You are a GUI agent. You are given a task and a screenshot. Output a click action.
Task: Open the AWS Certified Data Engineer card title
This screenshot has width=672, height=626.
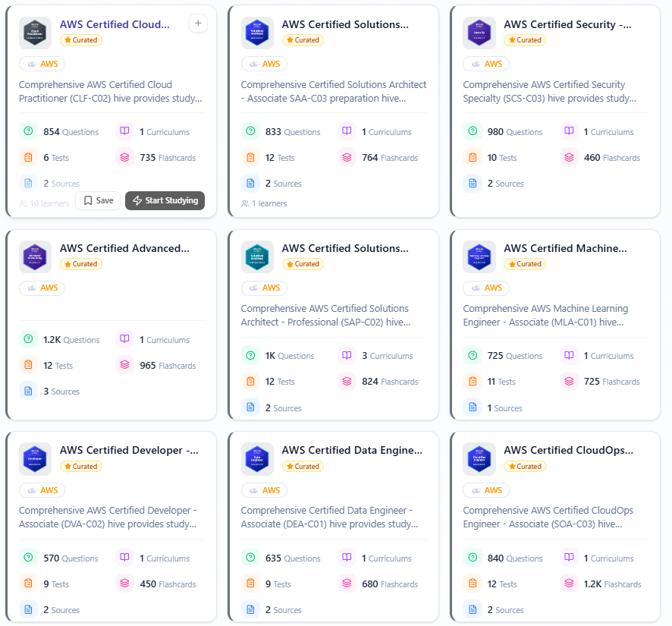tap(352, 450)
